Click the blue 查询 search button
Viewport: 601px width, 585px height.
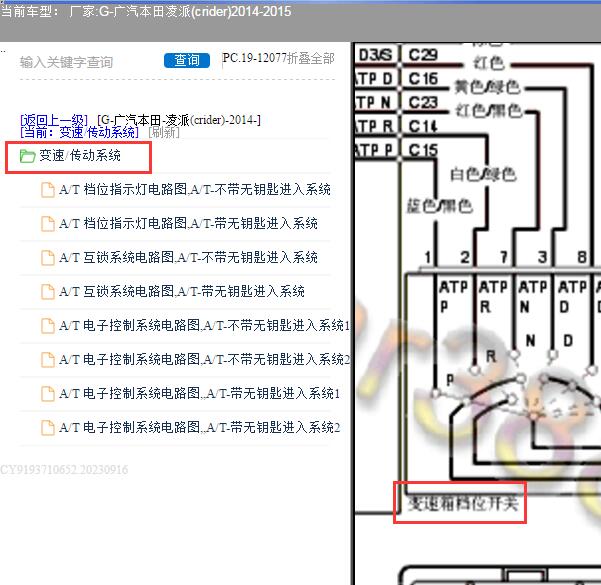click(187, 60)
